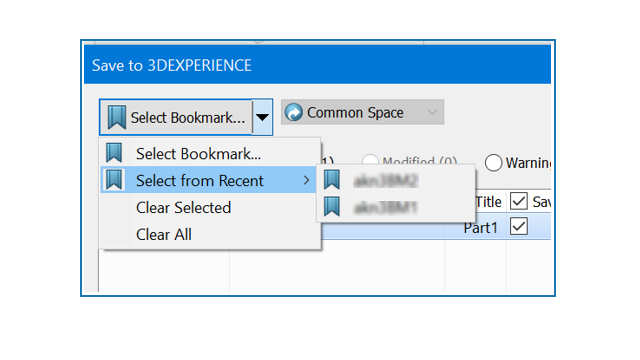Click the bookmark icon beside Select from Recent
Image resolution: width=640 pixels, height=360 pixels.
[114, 180]
